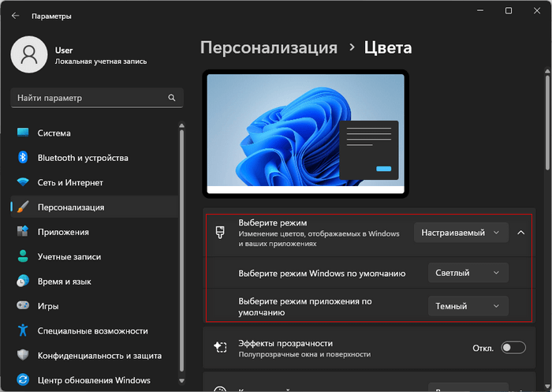Click the Учетные записи person icon

[x=22, y=256]
